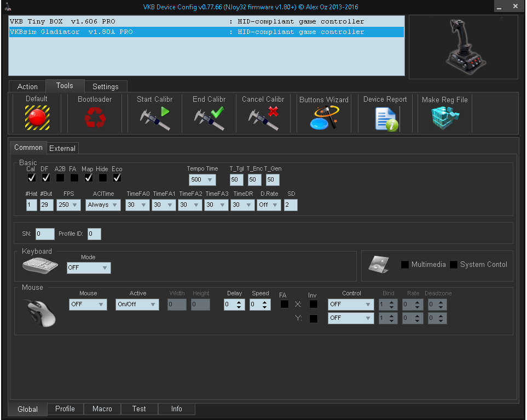This screenshot has height=420, width=527.
Task: Enable the Multimedia checkbox
Action: (x=405, y=265)
